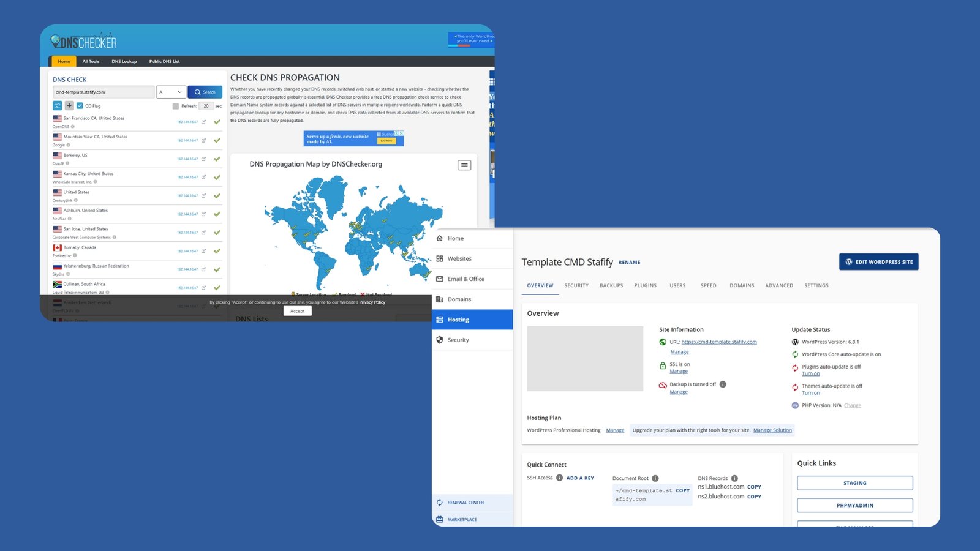Enable the Refresh checkbox
Image resolution: width=980 pixels, height=551 pixels.
tap(176, 106)
